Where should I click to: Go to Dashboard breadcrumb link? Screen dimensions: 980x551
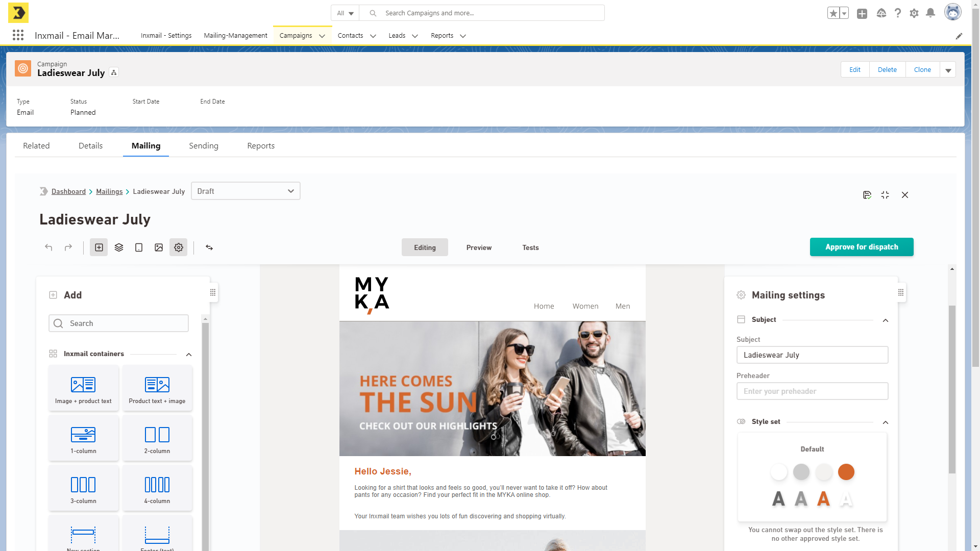pos(68,192)
